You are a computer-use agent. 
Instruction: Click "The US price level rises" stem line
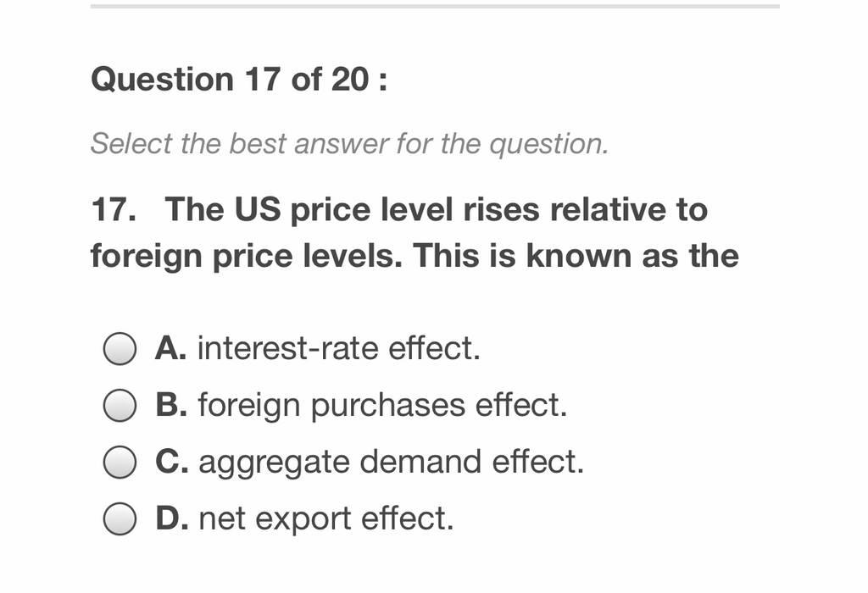(x=437, y=211)
